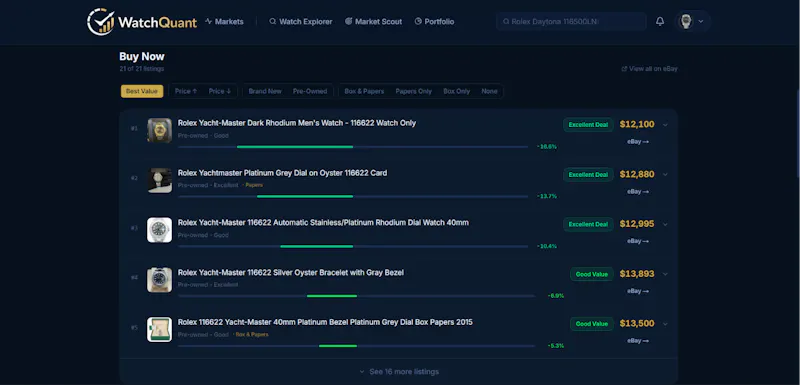Open the Portfolio page

click(x=434, y=21)
